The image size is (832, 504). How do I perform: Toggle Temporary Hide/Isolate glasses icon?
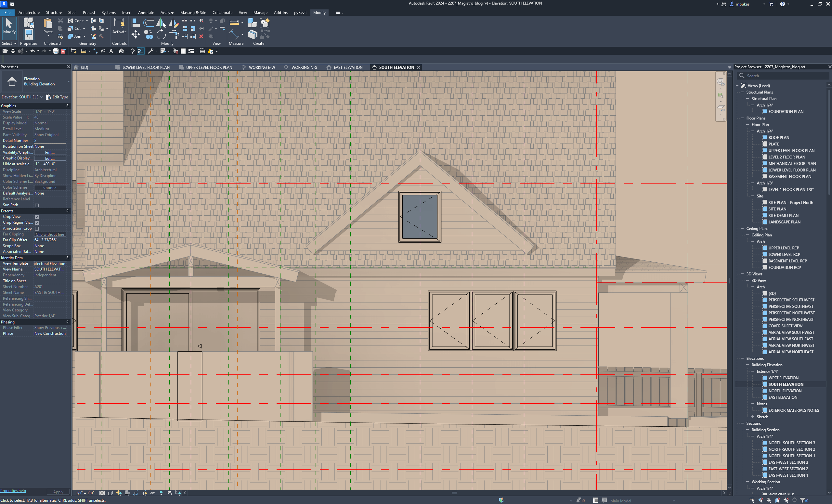153,493
